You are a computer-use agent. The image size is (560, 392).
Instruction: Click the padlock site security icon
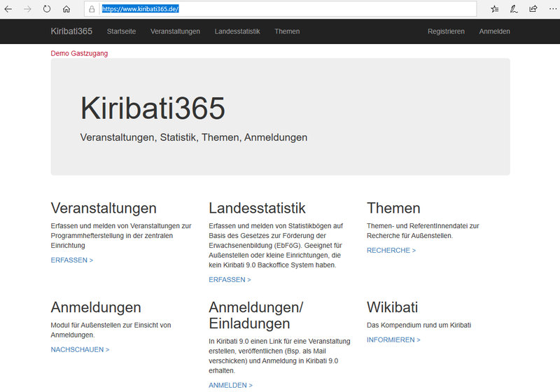(x=92, y=9)
